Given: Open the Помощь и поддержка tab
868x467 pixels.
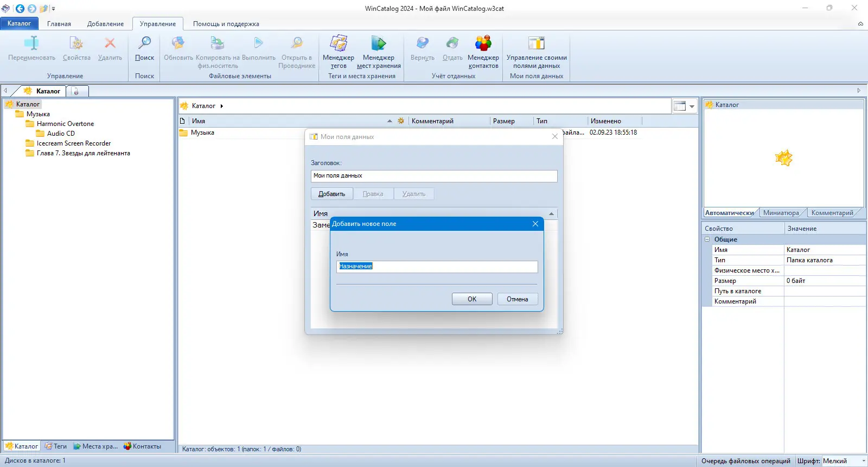Looking at the screenshot, I should coord(226,24).
